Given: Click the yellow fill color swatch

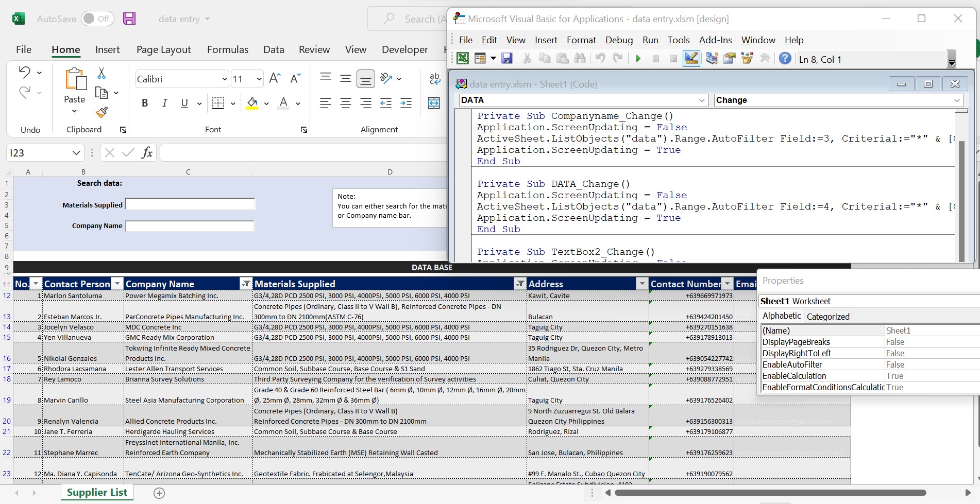Looking at the screenshot, I should pyautogui.click(x=252, y=103).
